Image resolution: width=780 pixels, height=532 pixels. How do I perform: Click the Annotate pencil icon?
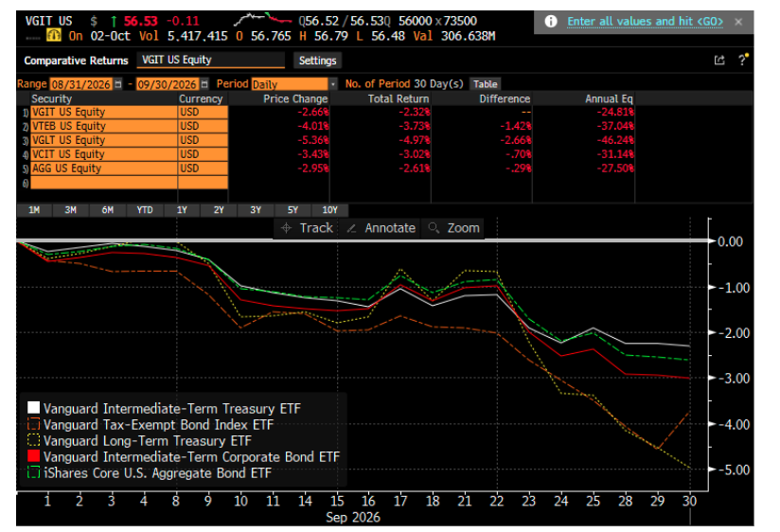coord(351,228)
